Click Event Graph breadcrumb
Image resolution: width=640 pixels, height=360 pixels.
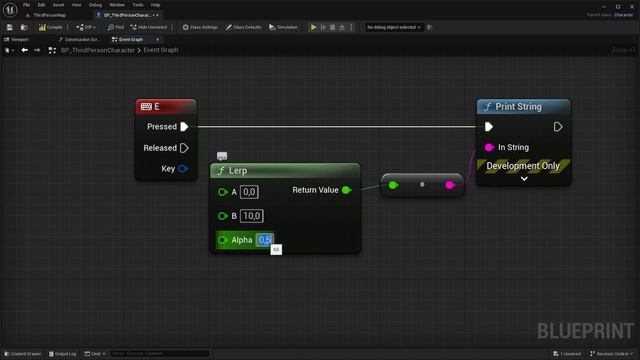point(161,50)
